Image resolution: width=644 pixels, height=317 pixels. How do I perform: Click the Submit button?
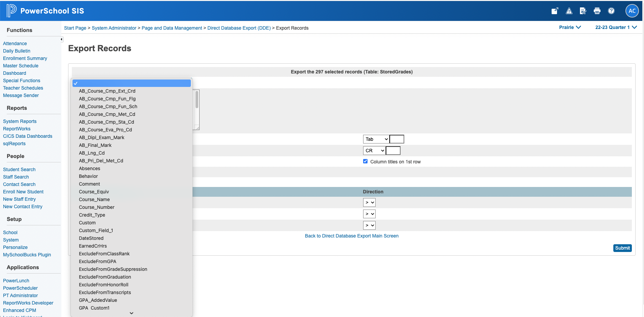coord(622,248)
